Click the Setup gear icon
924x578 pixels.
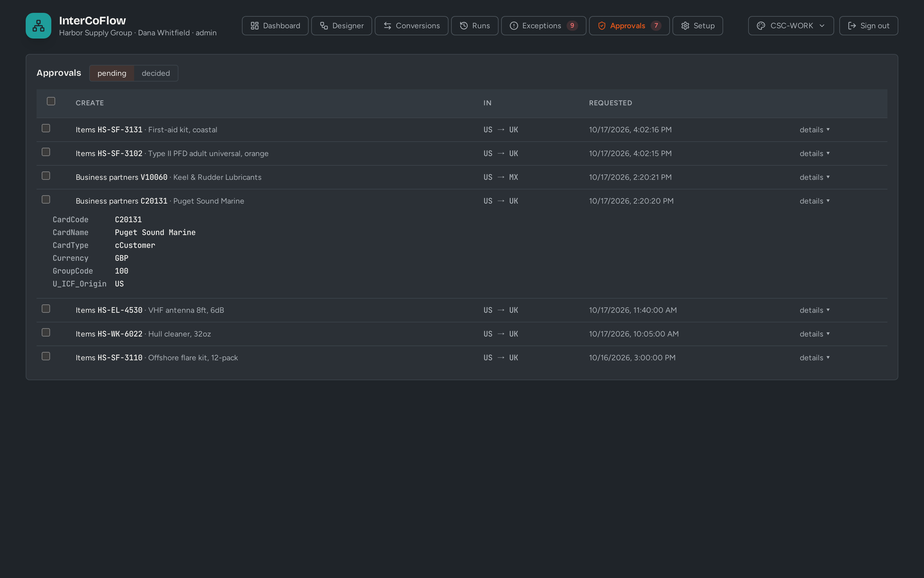point(685,26)
